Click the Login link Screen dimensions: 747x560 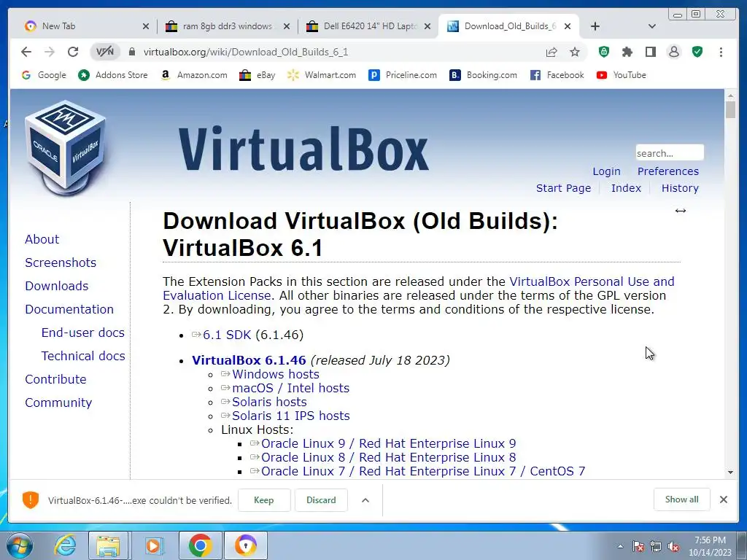tap(606, 171)
